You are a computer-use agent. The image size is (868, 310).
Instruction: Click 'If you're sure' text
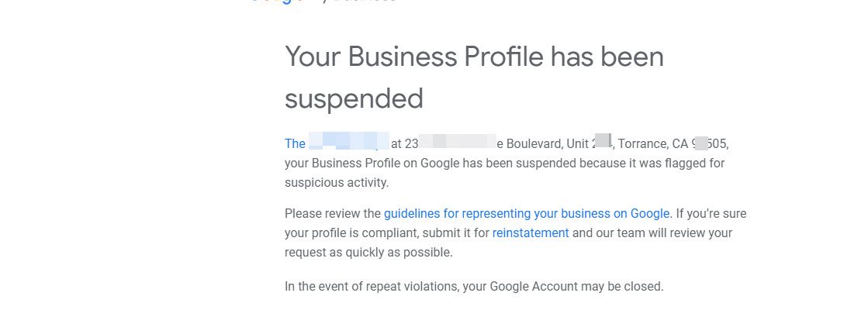(x=711, y=213)
